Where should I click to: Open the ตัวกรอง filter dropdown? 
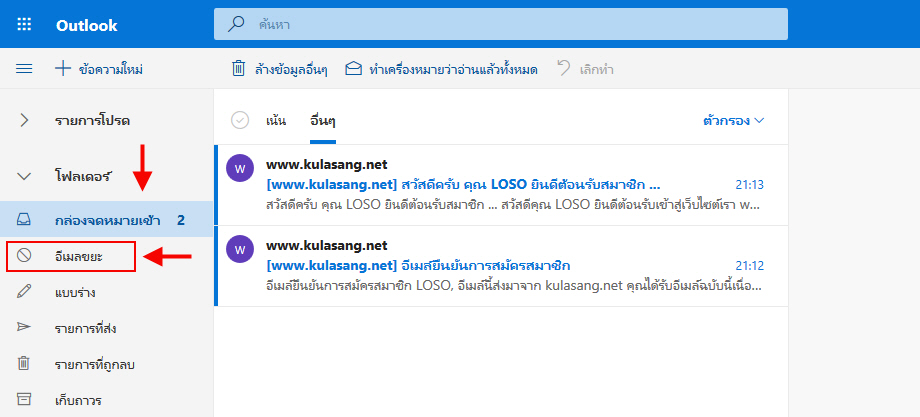(734, 121)
